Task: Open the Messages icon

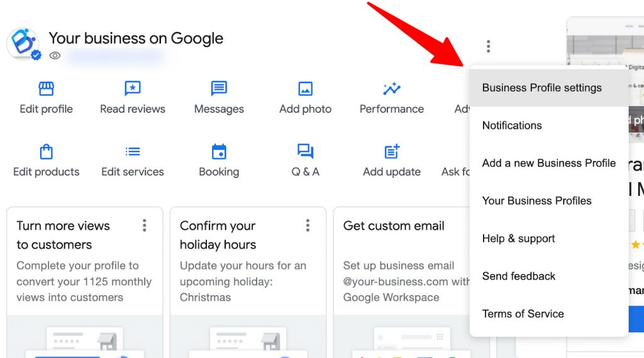Action: point(219,88)
